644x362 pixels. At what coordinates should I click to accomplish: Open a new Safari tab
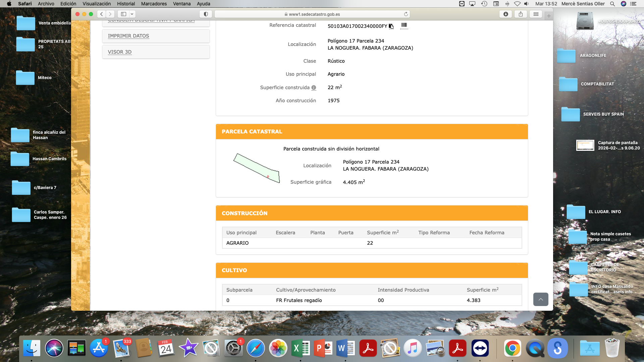[549, 16]
